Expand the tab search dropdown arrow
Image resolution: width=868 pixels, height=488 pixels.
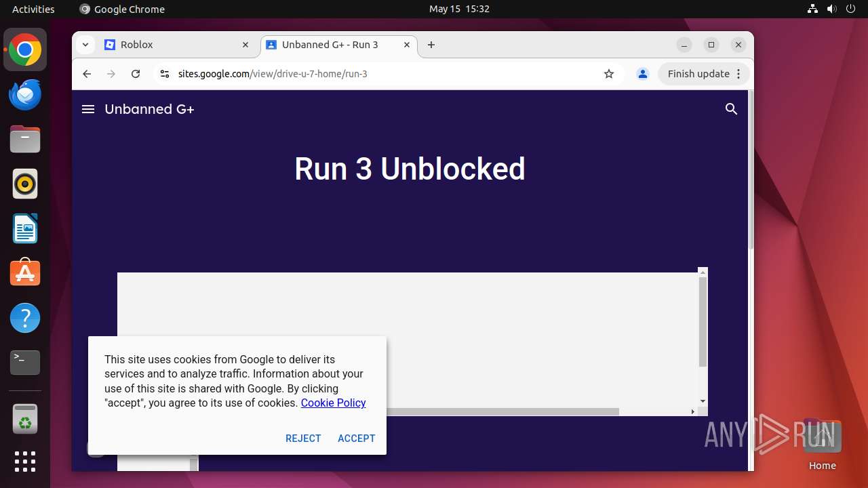click(x=85, y=45)
